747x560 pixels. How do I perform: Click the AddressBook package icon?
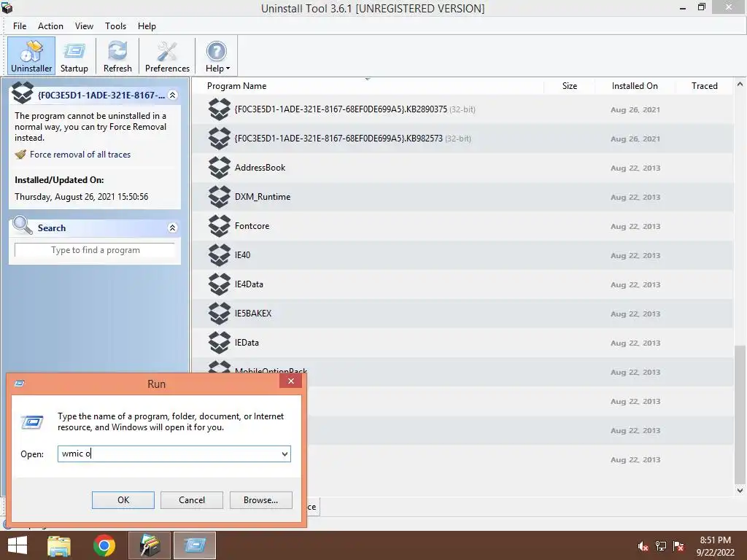219,168
